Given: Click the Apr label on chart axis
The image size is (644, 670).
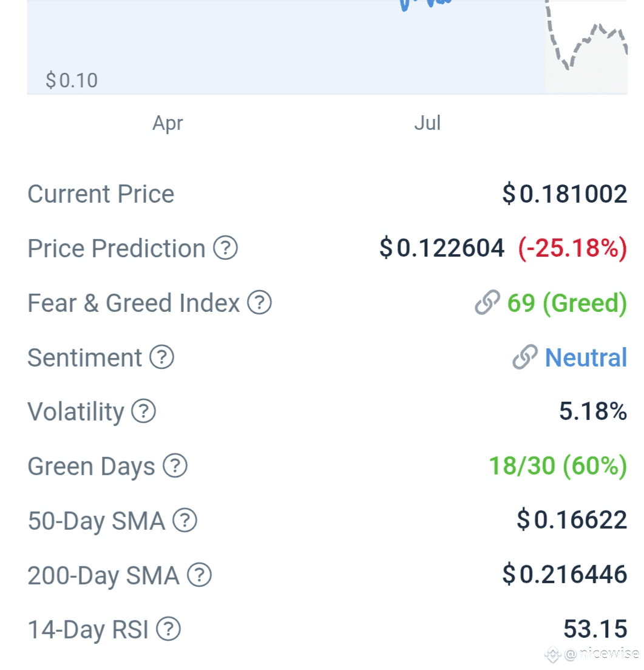Looking at the screenshot, I should (x=168, y=123).
